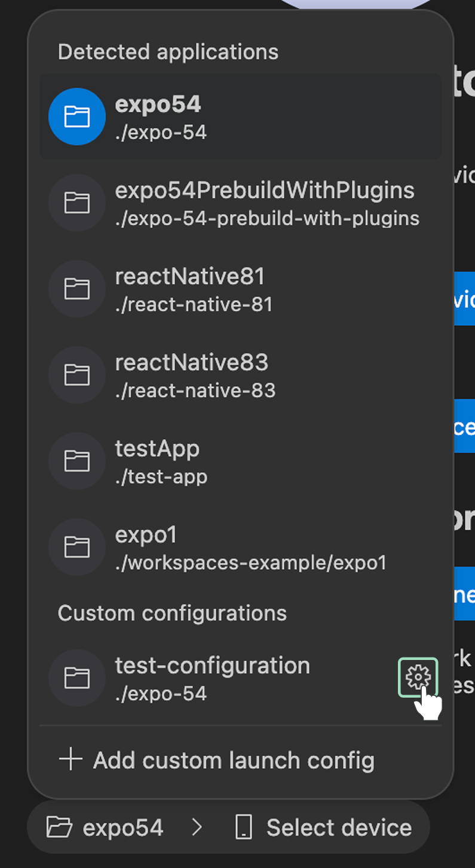Pick the reactNative83 app name
The height and width of the screenshot is (868, 475).
click(192, 363)
